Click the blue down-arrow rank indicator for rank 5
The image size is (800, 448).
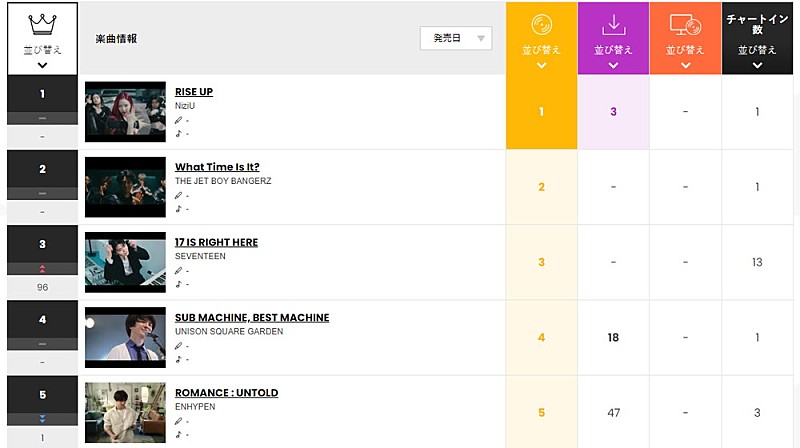click(42, 419)
